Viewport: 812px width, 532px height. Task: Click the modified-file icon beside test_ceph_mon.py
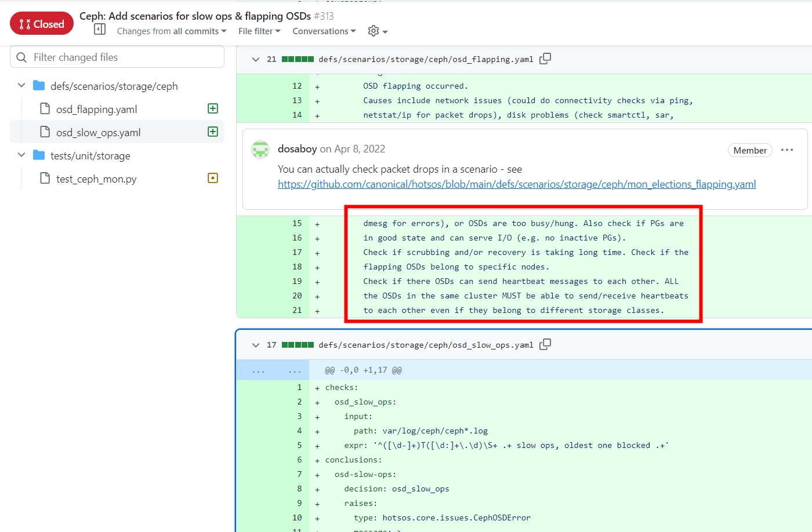(213, 178)
